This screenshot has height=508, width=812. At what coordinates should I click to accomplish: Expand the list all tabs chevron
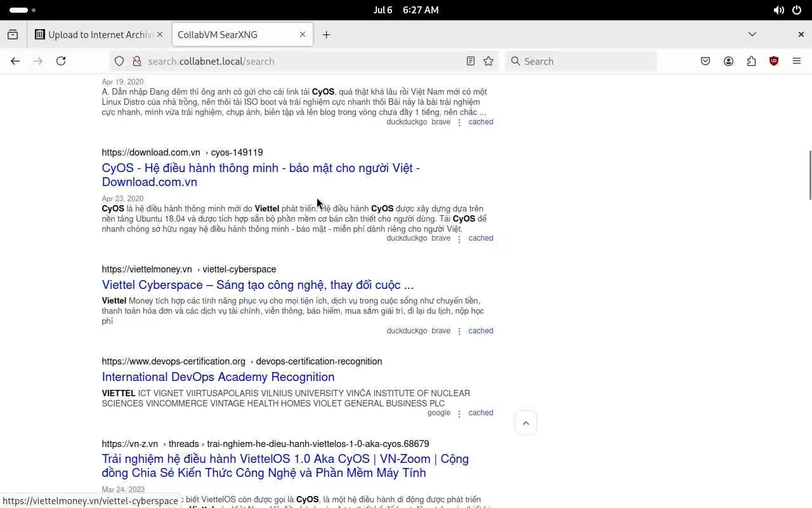click(752, 34)
